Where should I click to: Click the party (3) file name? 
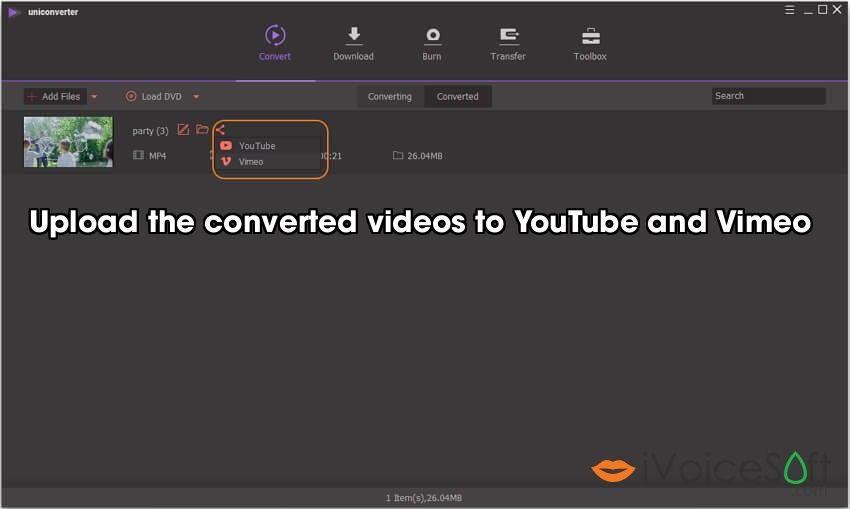tap(150, 131)
